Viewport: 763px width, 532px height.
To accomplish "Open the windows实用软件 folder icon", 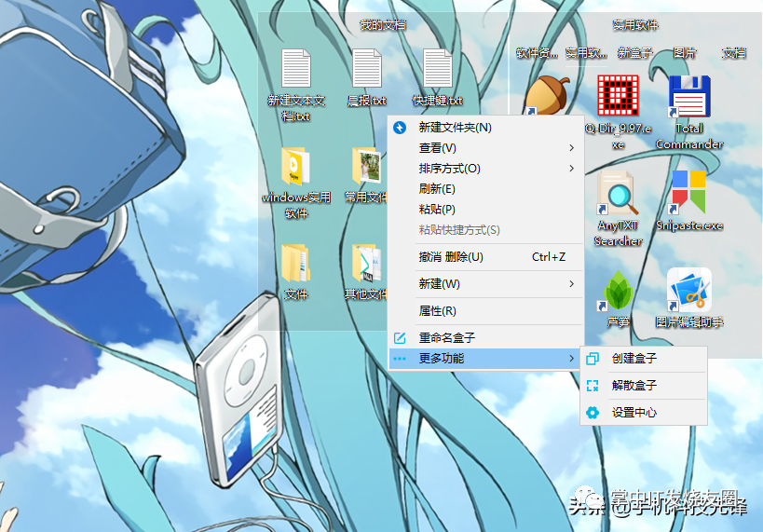I will (x=295, y=166).
